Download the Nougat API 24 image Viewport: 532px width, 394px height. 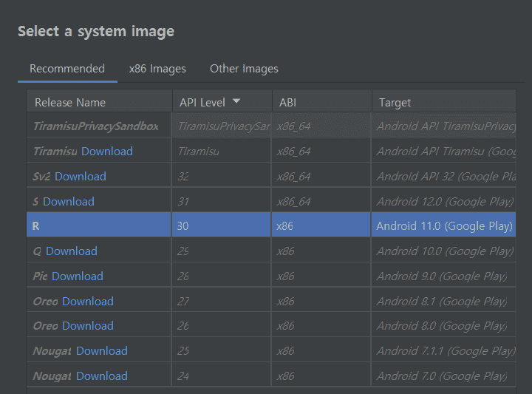pos(102,376)
